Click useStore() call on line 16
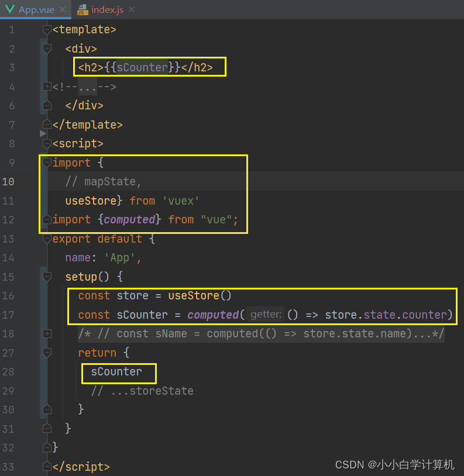 [x=200, y=296]
